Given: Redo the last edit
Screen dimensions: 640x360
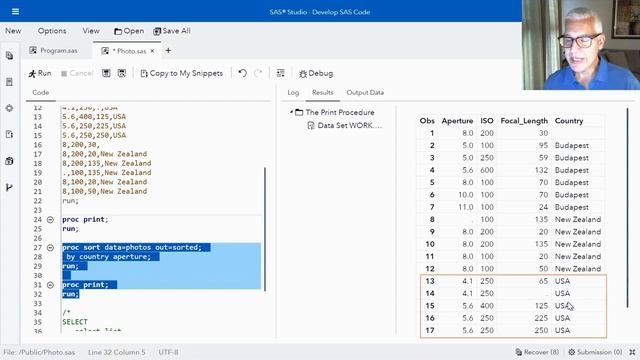Looking at the screenshot, I should pos(258,73).
